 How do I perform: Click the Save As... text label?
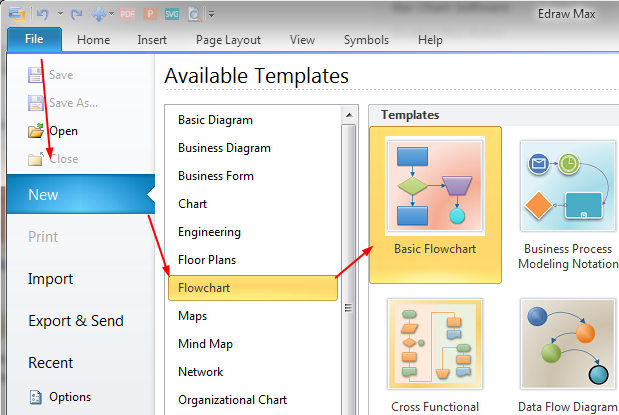pos(73,103)
